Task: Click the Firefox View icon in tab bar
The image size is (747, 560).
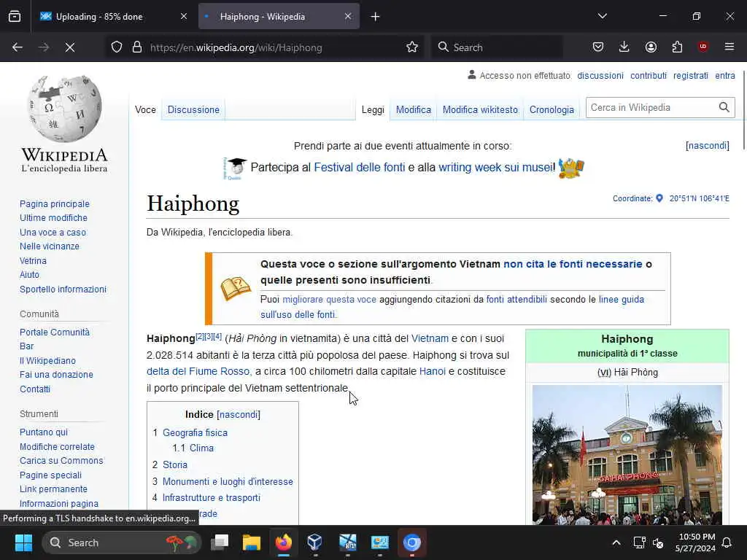Action: point(15,17)
